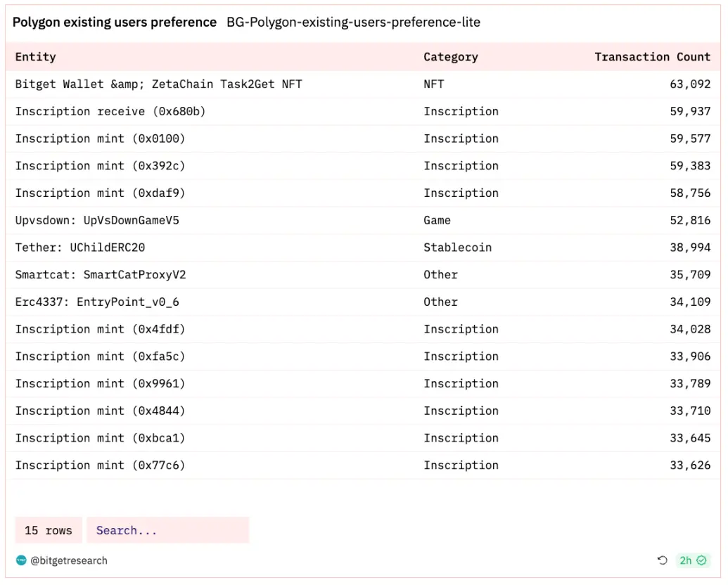Click the Erc4337: EntryPoint_v0_6 entity cell

pos(97,302)
